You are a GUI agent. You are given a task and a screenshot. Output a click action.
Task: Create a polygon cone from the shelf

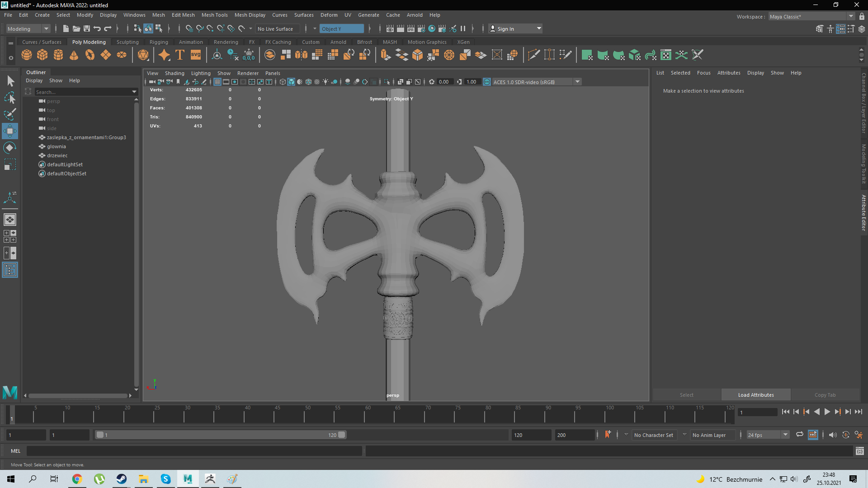[x=74, y=55]
